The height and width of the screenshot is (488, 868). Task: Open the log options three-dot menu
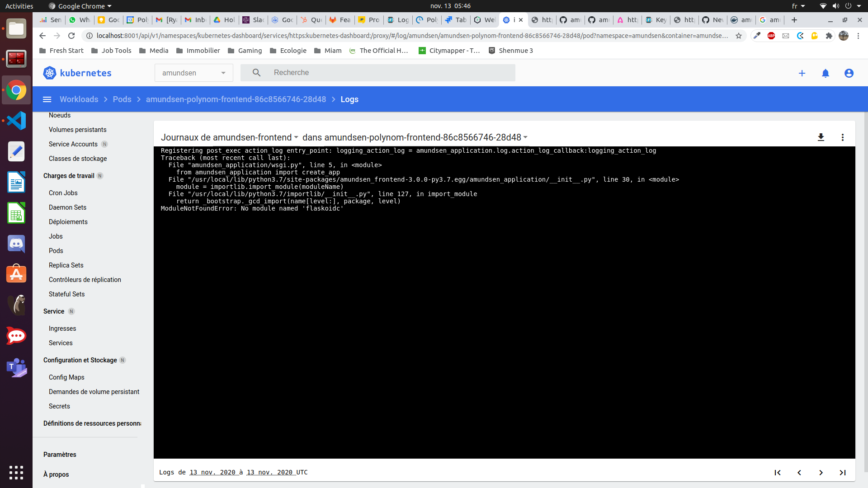pyautogui.click(x=843, y=137)
